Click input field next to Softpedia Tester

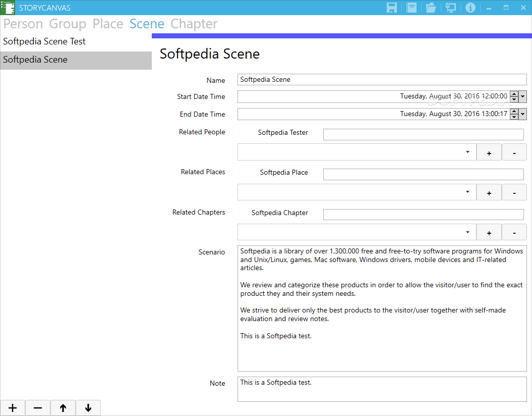pos(424,134)
